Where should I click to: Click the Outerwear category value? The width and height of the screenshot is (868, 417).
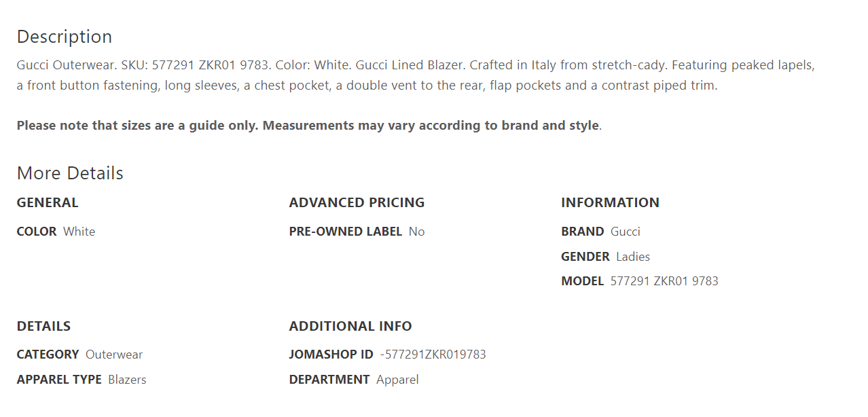pyautogui.click(x=114, y=355)
